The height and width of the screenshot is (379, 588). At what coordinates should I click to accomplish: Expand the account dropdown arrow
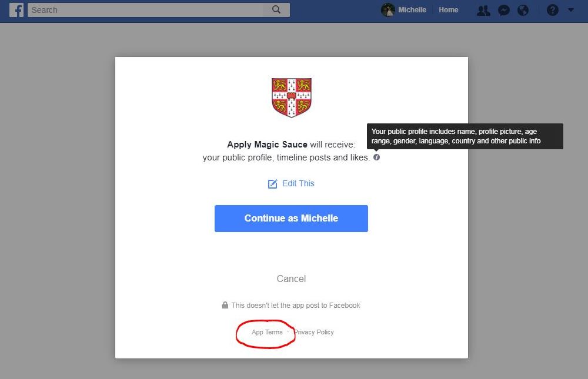click(570, 10)
